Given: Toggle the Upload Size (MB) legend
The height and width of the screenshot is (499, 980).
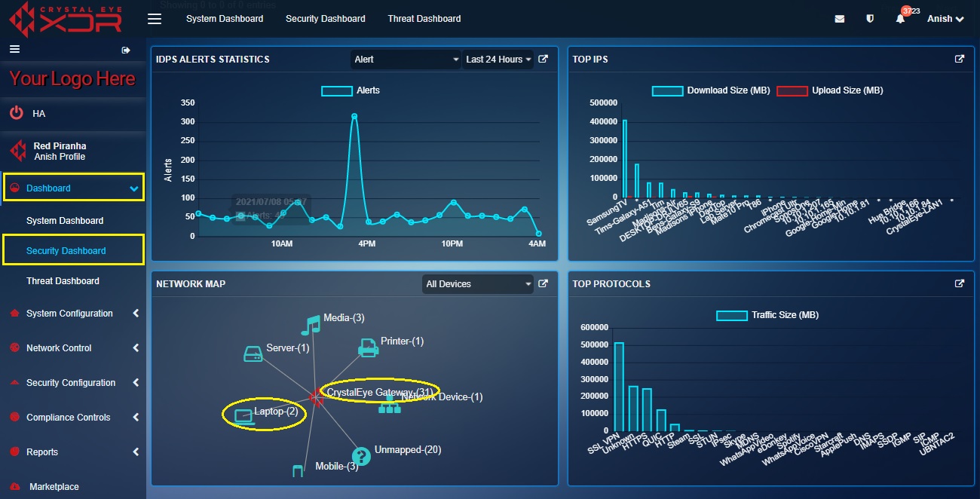Looking at the screenshot, I should pos(830,90).
